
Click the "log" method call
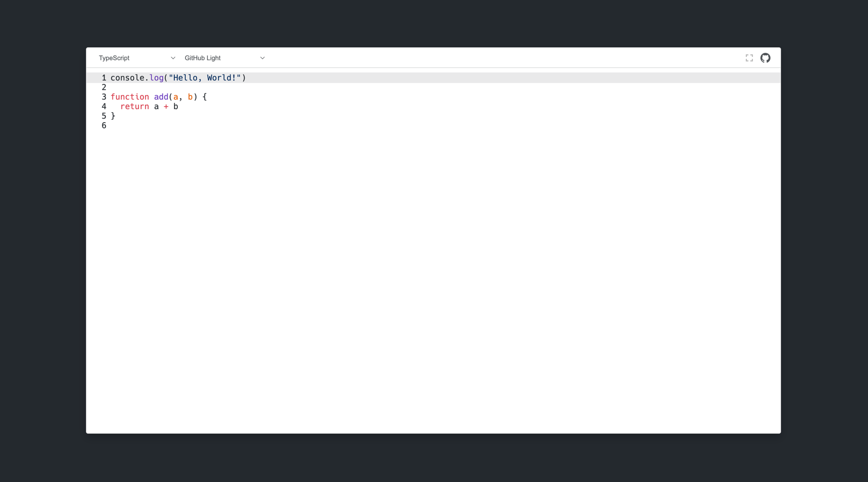click(156, 78)
